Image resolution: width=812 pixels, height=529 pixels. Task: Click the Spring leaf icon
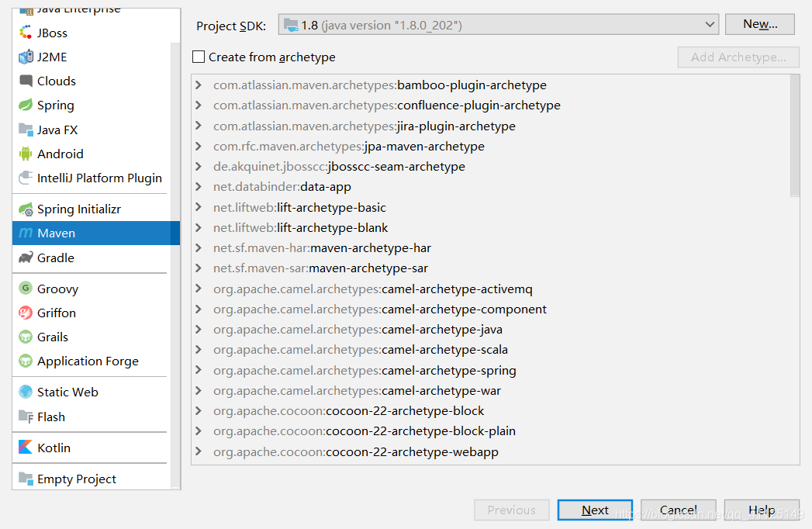tap(26, 105)
